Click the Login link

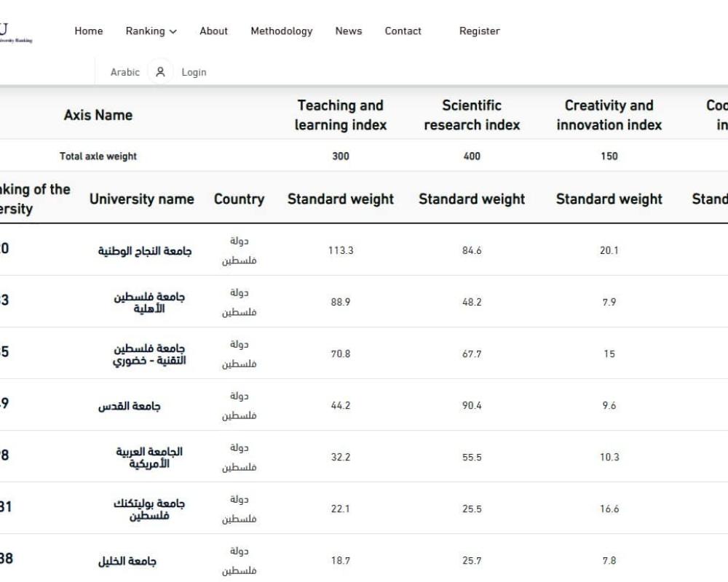(x=194, y=72)
